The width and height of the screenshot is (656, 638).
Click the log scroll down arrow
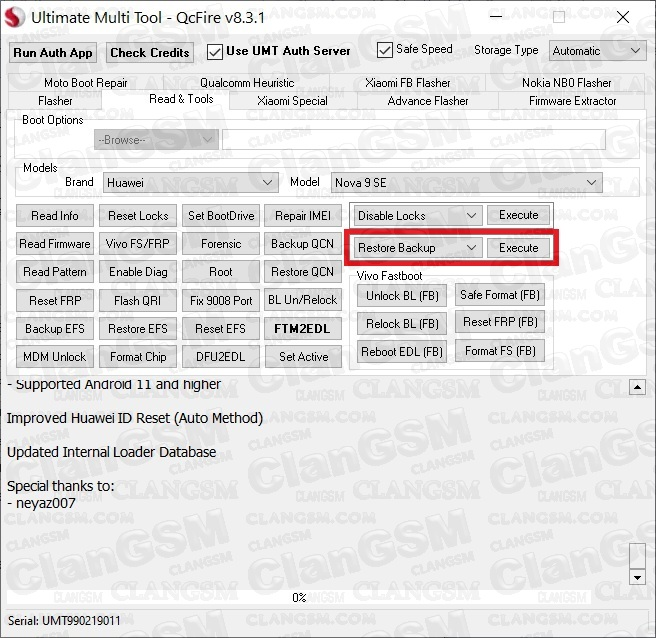click(x=637, y=577)
